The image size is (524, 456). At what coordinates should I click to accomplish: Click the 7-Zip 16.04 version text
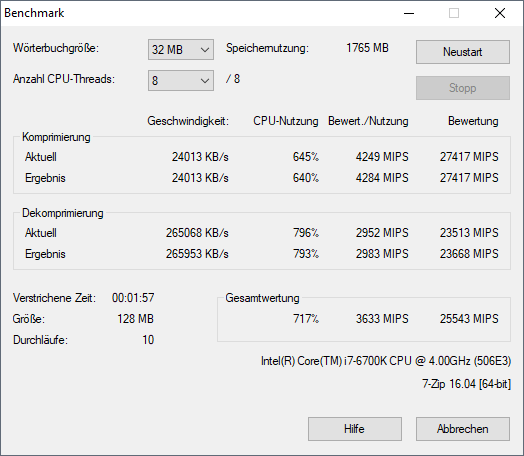pos(467,384)
